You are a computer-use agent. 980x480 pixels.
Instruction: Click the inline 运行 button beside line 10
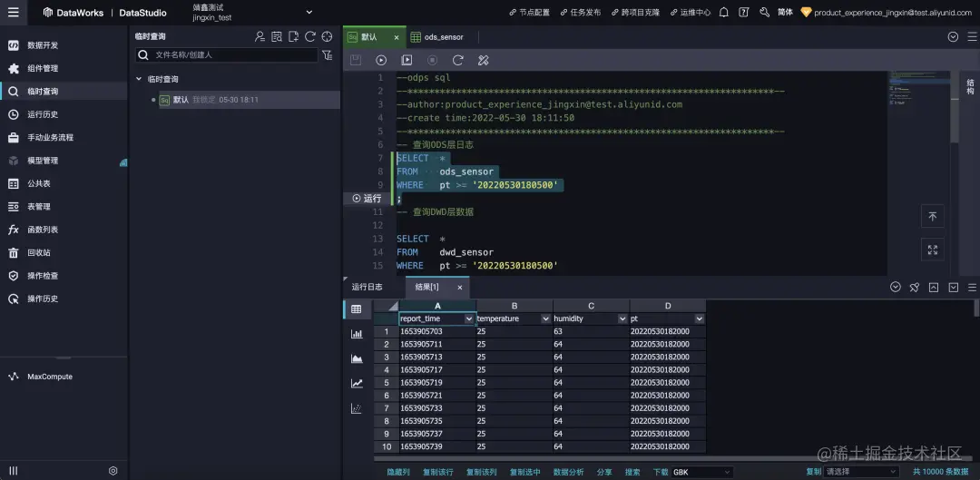pos(367,198)
